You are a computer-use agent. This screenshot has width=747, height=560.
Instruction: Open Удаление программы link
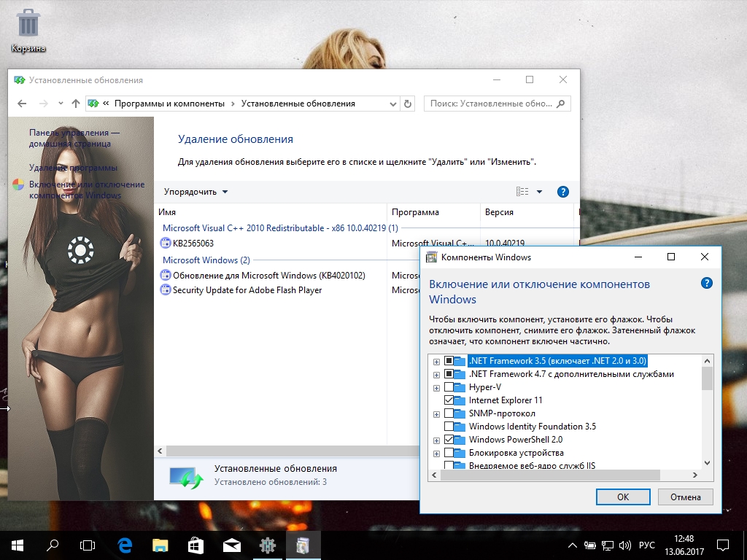(x=73, y=168)
